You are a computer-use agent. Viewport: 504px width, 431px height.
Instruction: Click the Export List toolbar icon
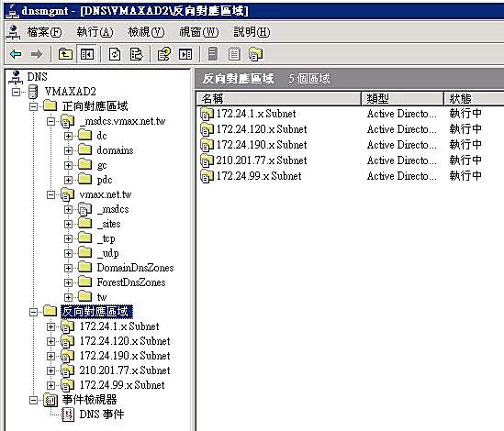[136, 54]
